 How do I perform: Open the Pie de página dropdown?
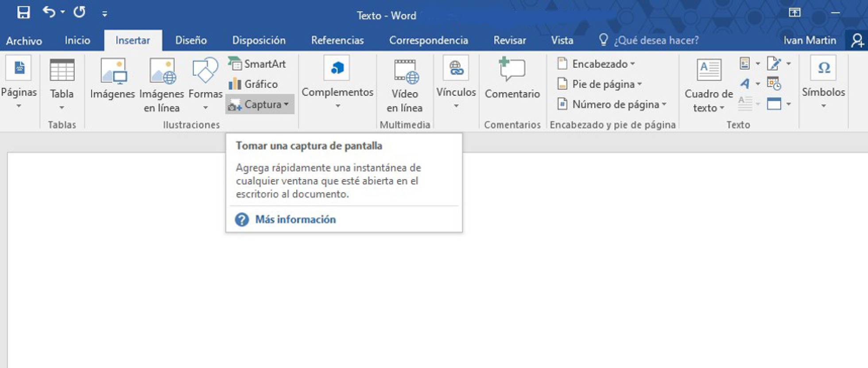click(x=600, y=84)
